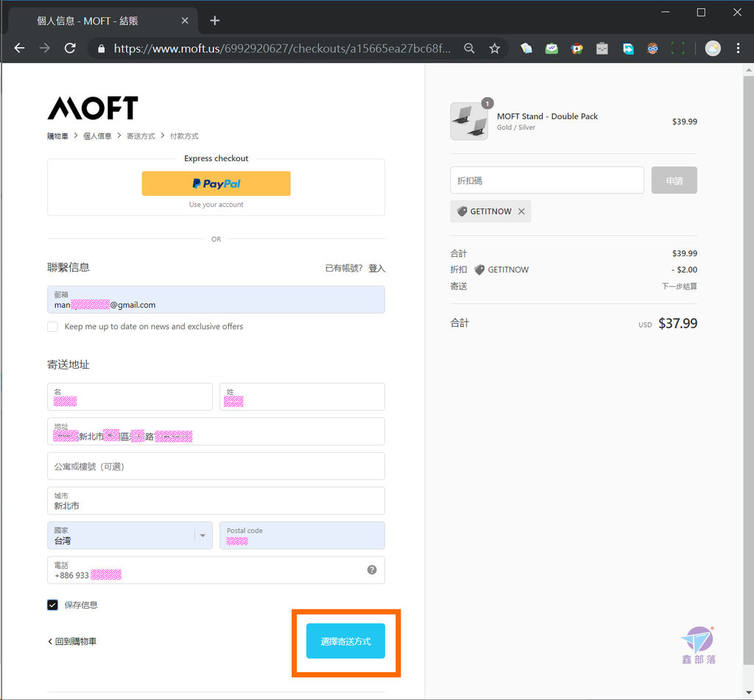Click the MOFT Stand - Double Pack title
754x700 pixels.
(x=547, y=116)
